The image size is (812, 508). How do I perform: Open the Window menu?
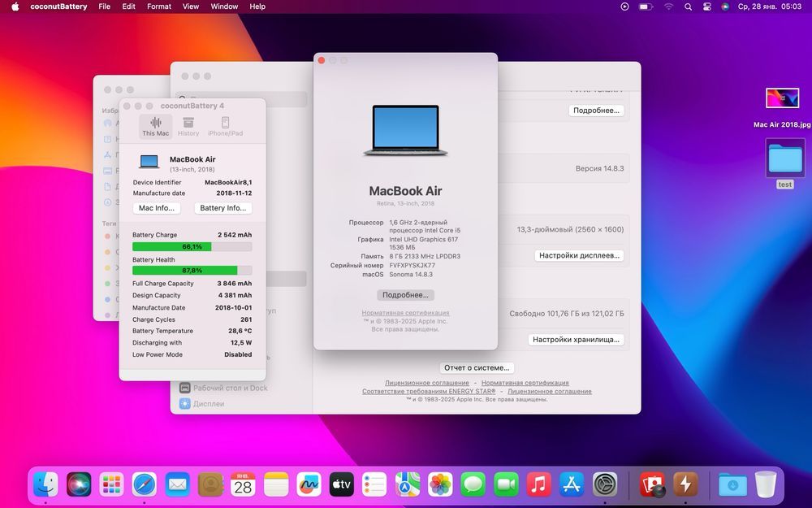coord(224,7)
